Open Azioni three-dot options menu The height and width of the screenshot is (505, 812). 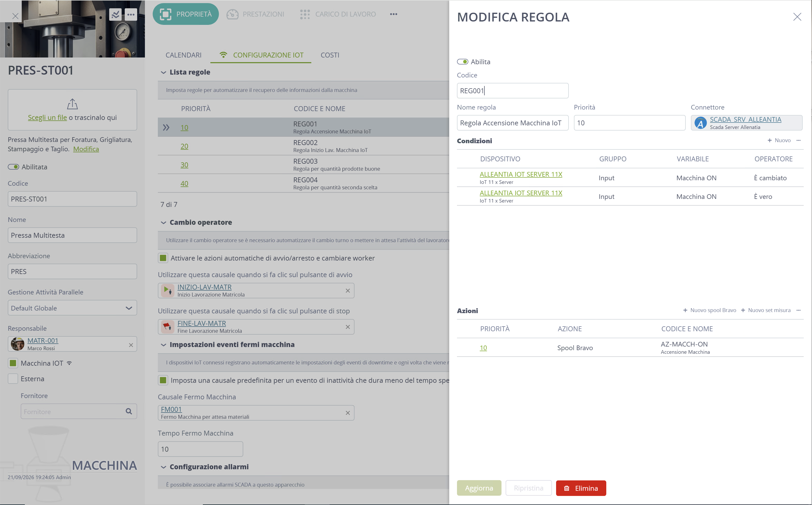(x=799, y=310)
